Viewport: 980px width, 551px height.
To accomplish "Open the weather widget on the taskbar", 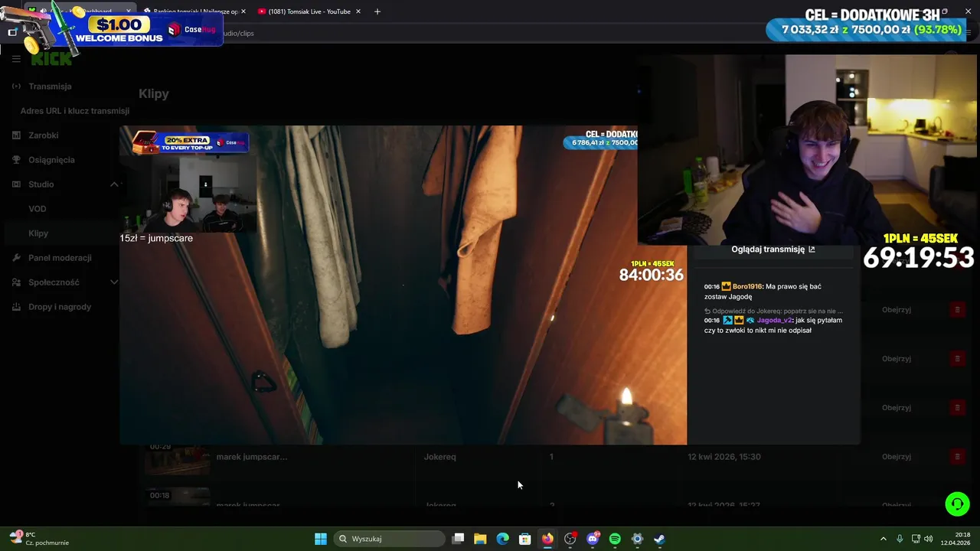I will click(38, 539).
